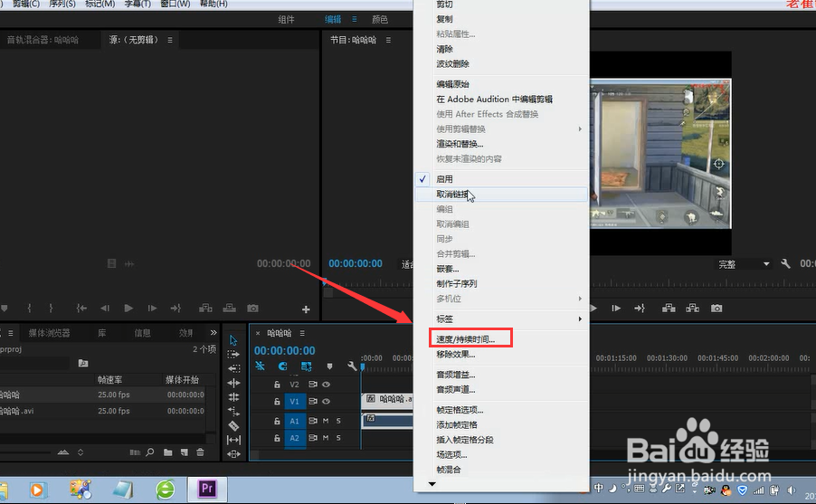Viewport: 816px width, 504px height.
Task: Choose 速度/持续时间 from context menu
Action: 466,339
